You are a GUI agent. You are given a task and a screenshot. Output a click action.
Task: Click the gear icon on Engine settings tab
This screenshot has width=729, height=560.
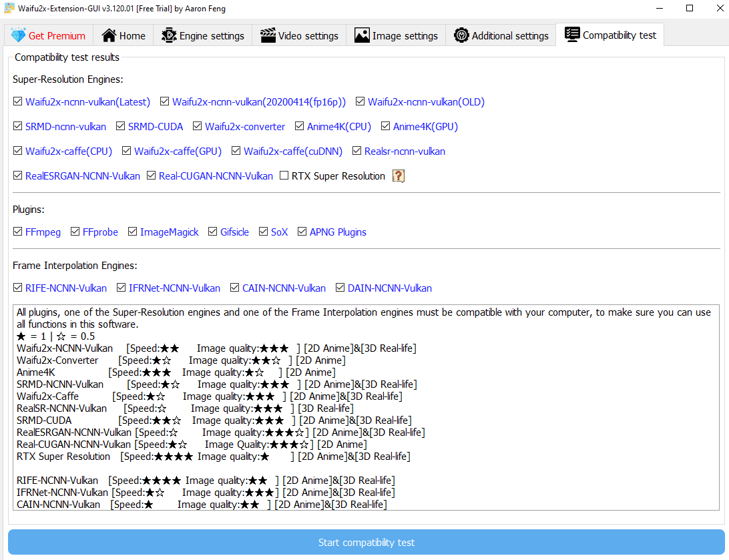tap(169, 35)
